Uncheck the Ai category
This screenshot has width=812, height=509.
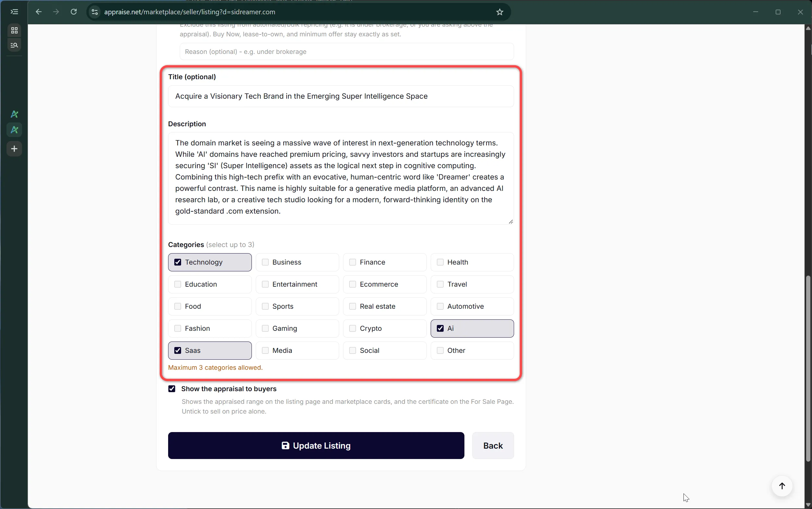point(440,329)
